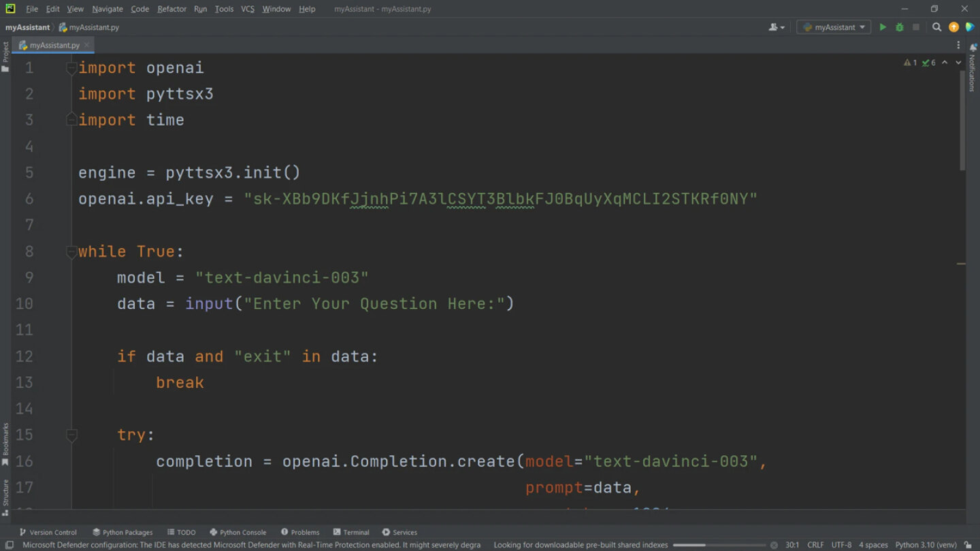Open the Project tool window sidebar tab
This screenshot has height=551, width=980.
5,57
